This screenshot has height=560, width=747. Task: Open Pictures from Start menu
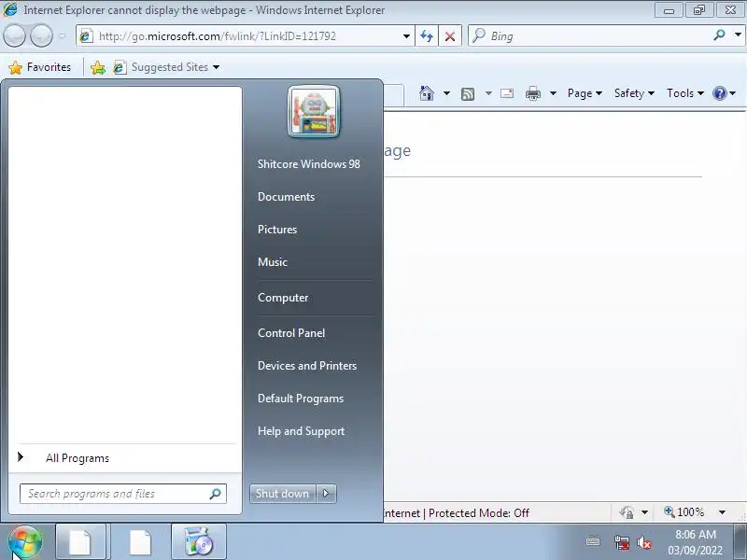(x=277, y=229)
